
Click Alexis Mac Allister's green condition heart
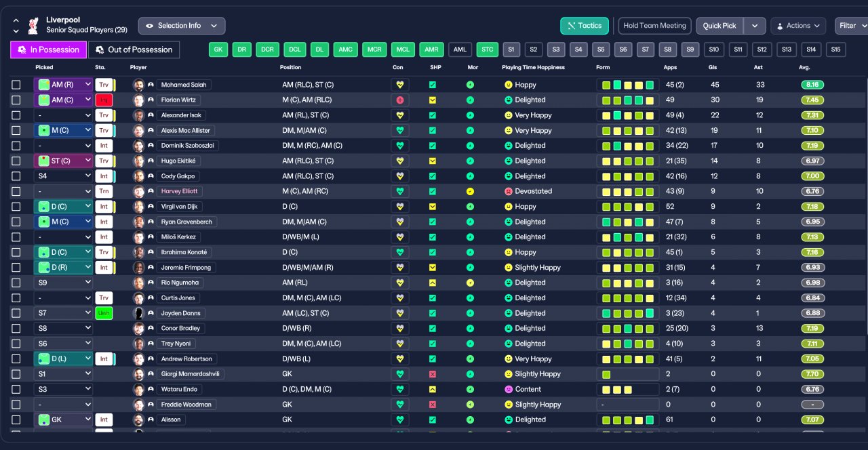tap(400, 130)
